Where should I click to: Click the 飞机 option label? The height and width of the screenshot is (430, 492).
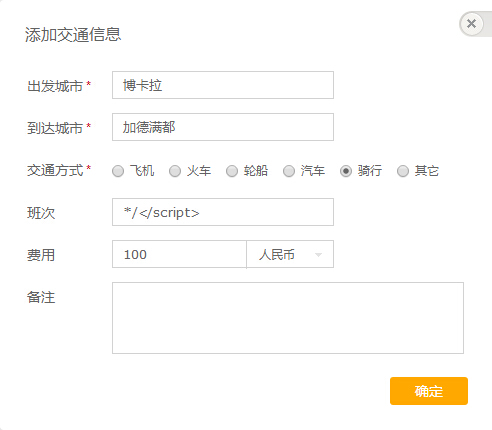tap(142, 171)
